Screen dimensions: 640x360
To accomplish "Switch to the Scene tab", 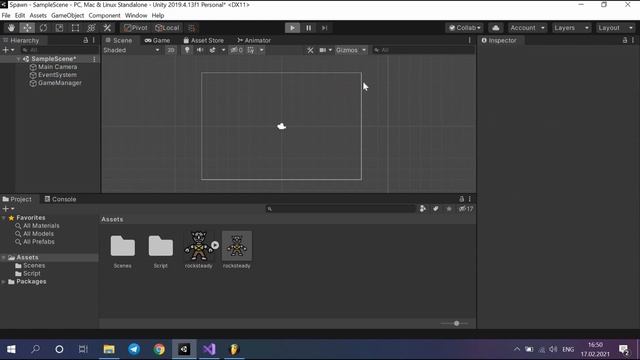I will 119,40.
